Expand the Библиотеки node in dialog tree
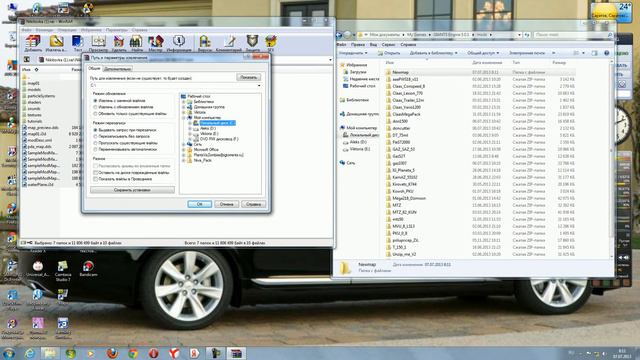 pos(183,102)
